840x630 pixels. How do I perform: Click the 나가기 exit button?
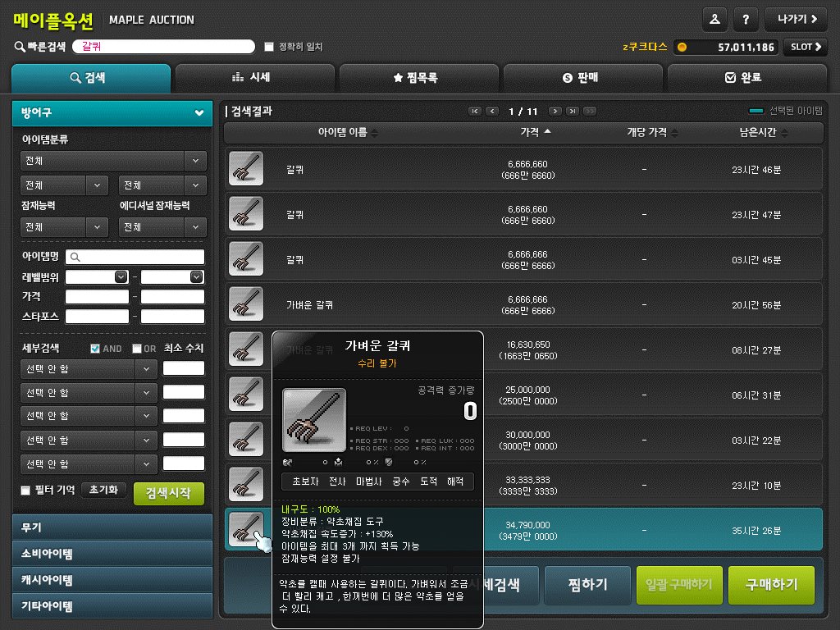point(796,20)
